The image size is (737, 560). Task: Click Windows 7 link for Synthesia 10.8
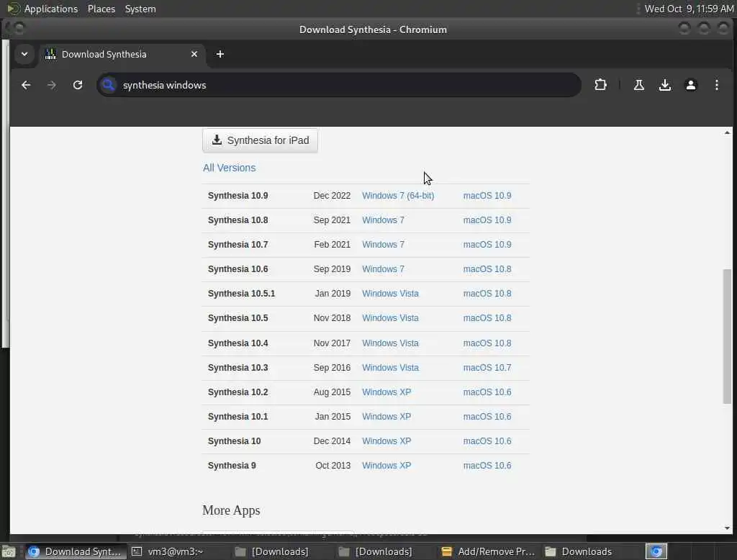tap(383, 220)
